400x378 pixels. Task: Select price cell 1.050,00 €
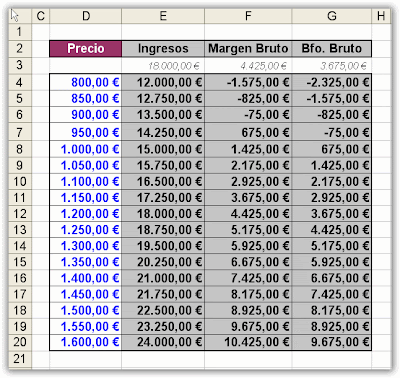pyautogui.click(x=86, y=165)
